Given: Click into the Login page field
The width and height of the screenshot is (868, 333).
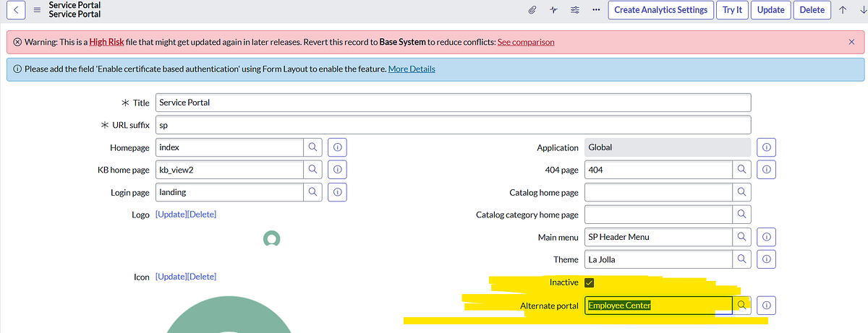Looking at the screenshot, I should point(229,192).
